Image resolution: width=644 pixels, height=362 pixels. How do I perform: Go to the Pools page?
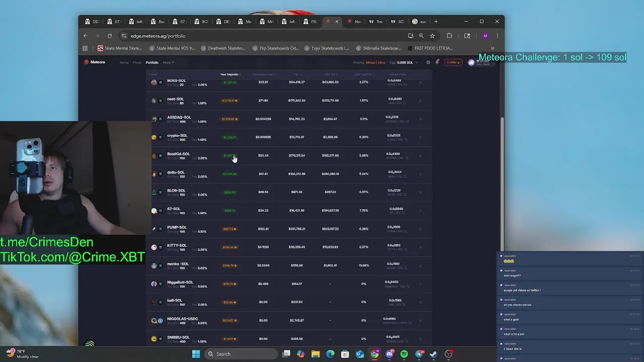[x=137, y=62]
